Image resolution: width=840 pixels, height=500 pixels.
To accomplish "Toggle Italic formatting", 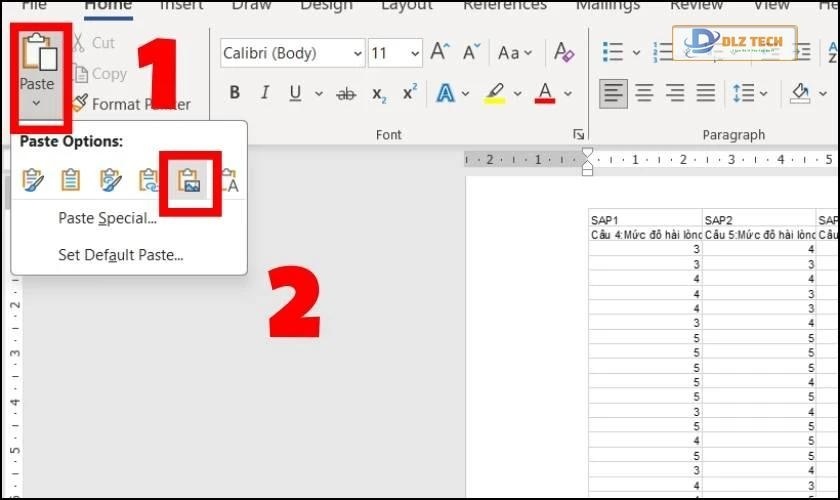I will pyautogui.click(x=265, y=94).
